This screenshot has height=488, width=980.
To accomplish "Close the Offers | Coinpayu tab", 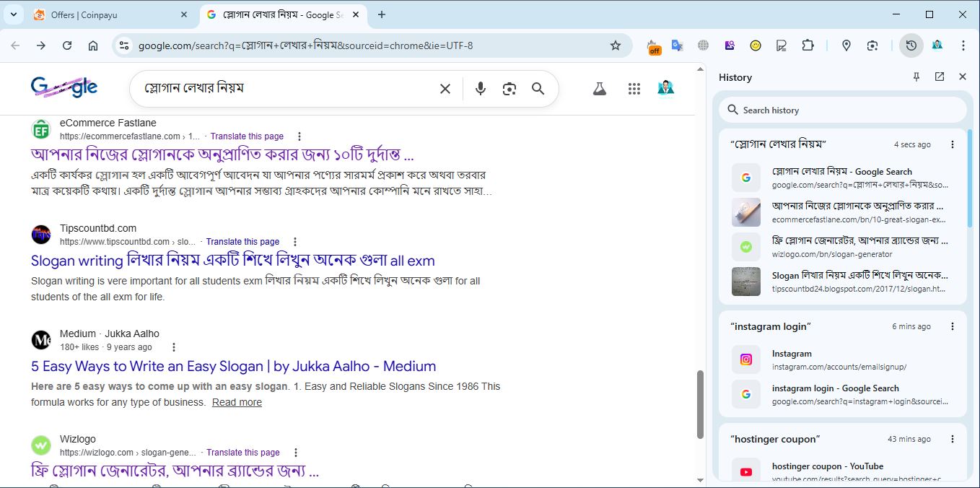I will click(183, 14).
